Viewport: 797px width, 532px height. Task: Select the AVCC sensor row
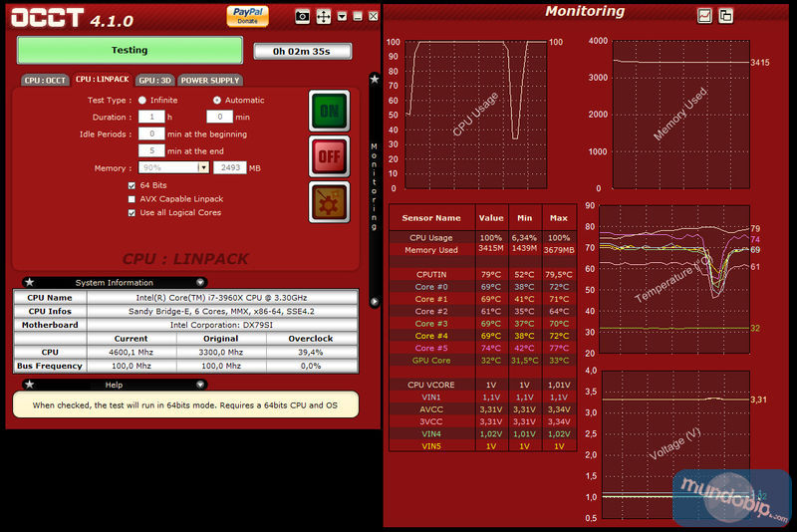pos(483,409)
